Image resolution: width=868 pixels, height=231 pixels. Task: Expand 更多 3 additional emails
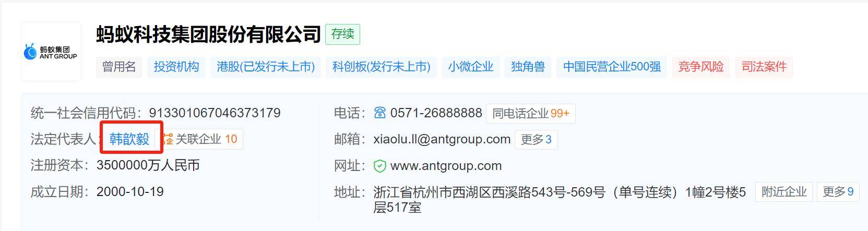point(536,140)
